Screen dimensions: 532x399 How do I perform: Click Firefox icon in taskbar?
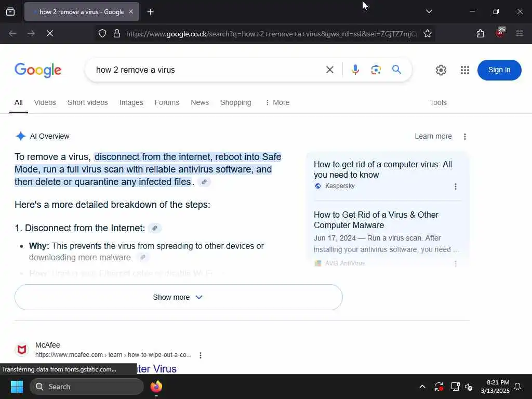156,387
